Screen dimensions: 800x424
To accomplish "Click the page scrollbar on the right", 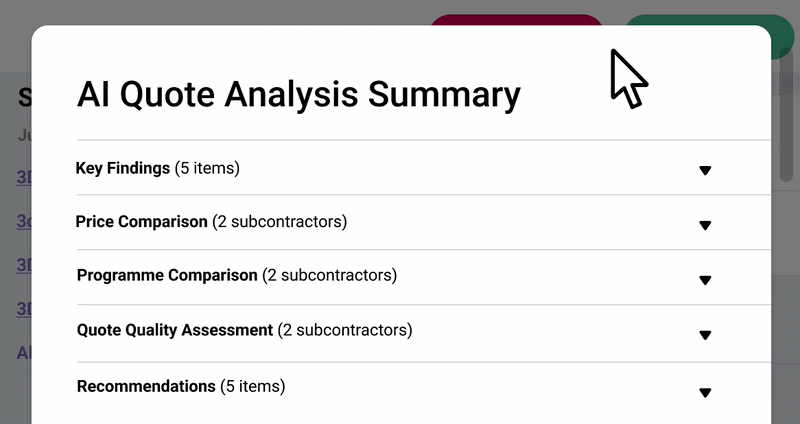I will (x=787, y=120).
